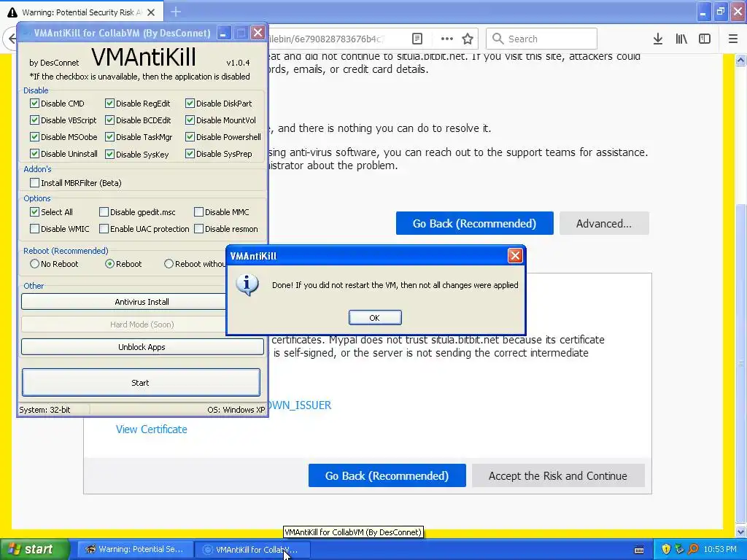Open the page actions three-dot menu
Screen dimensions: 747x560
[447, 39]
